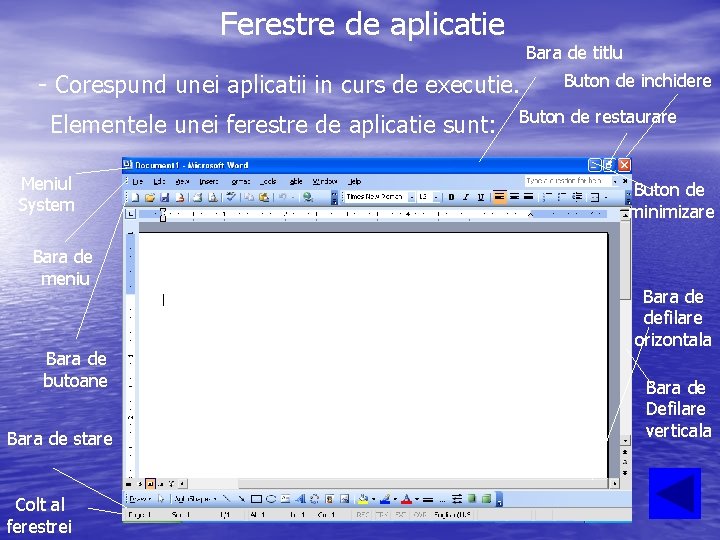The image size is (720, 540).
Task: Insert a Diagram from Drawing toolbar
Action: pos(315,499)
